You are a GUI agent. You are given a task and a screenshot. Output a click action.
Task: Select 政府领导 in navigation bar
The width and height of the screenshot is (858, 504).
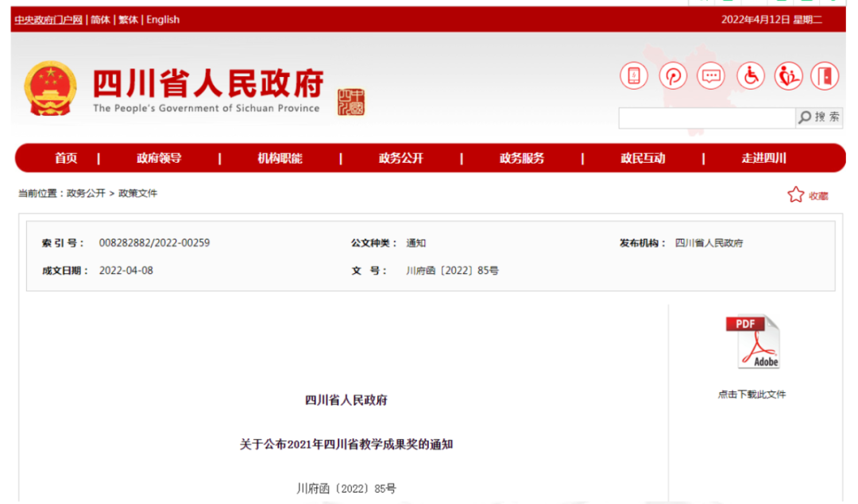click(159, 158)
